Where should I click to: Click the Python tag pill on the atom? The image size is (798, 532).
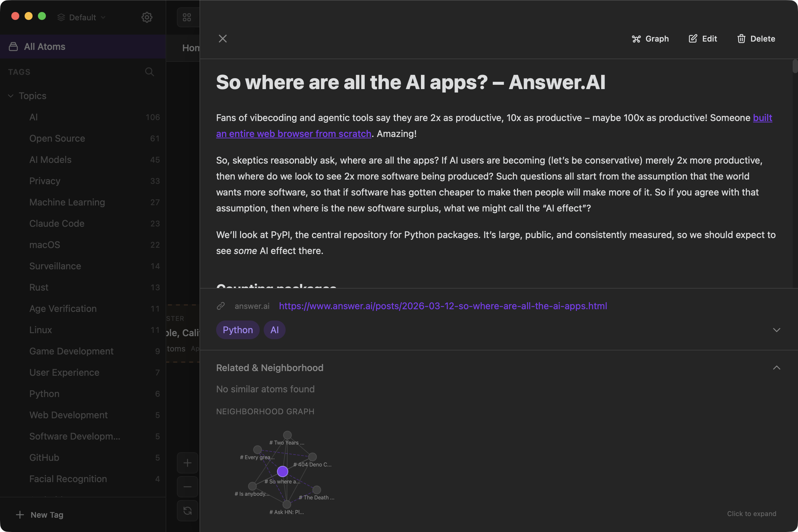click(237, 330)
